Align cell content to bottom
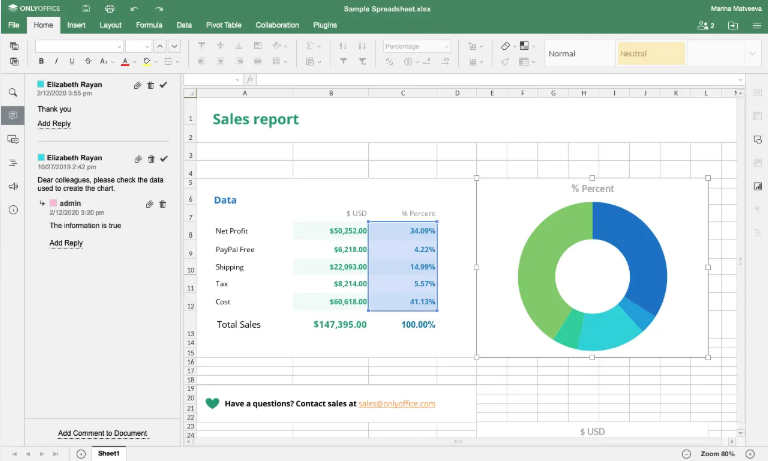Viewport: 768px width, 461px height. tap(239, 46)
